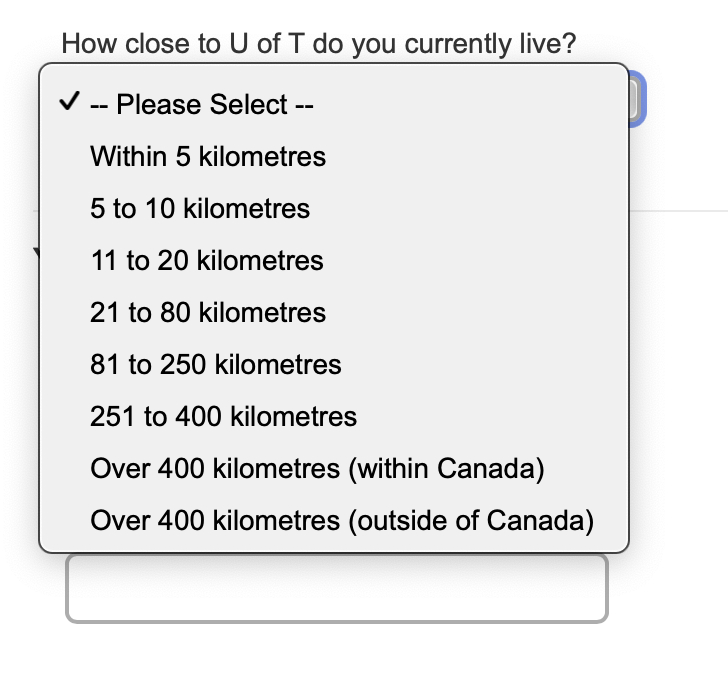Choose the distance range that covers 15 kilometres
The width and height of the screenshot is (728, 686).
coord(207,261)
